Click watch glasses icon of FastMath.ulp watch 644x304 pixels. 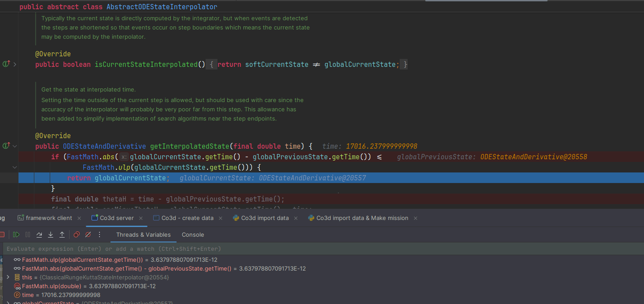pos(17,260)
